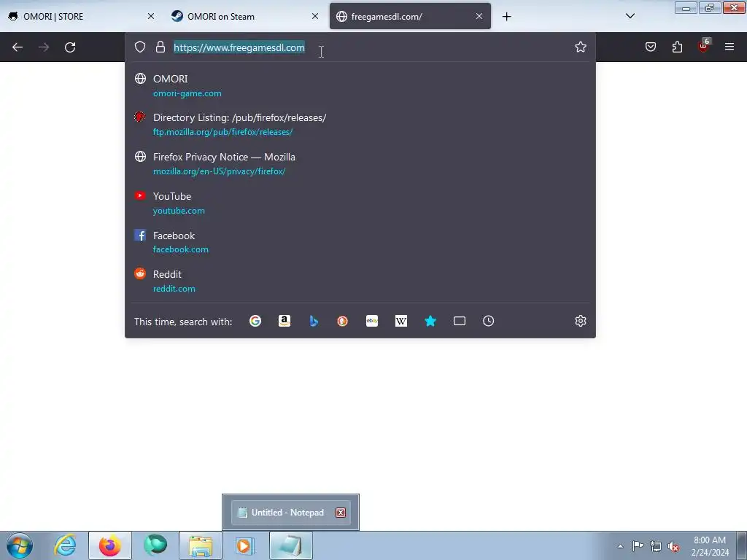The height and width of the screenshot is (560, 747).
Task: Open Action Center flag icon
Action: click(638, 546)
